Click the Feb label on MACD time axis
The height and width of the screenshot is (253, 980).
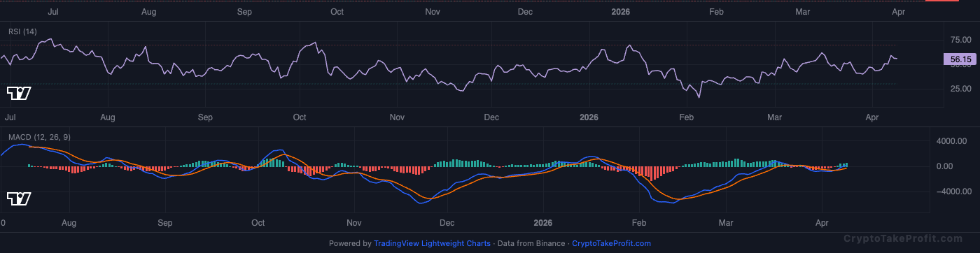coord(638,223)
